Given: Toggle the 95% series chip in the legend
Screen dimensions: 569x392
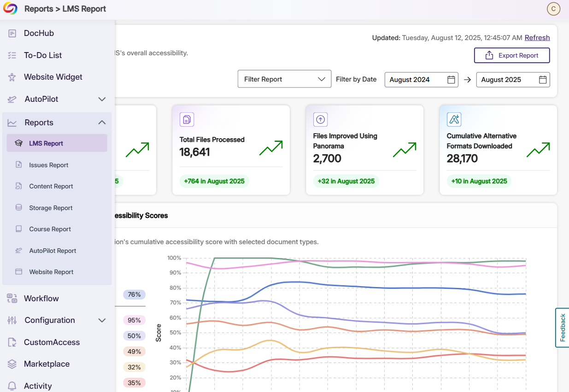Looking at the screenshot, I should (134, 320).
